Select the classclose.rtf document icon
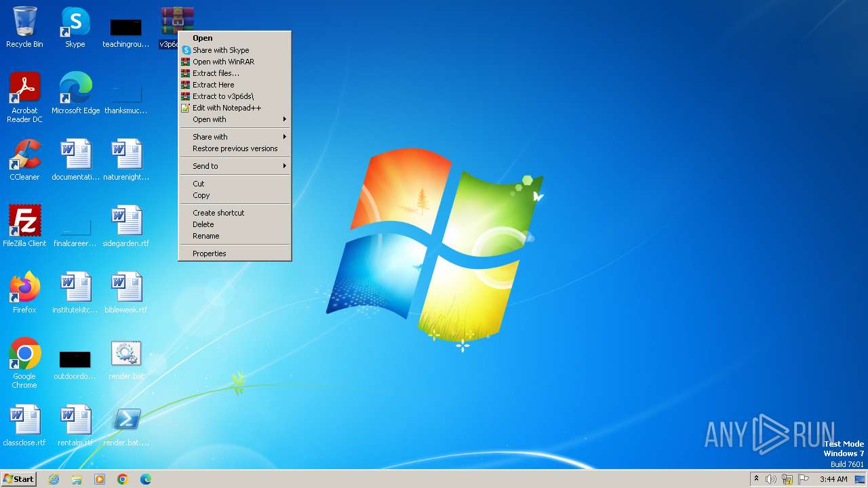This screenshot has height=488, width=868. (24, 426)
